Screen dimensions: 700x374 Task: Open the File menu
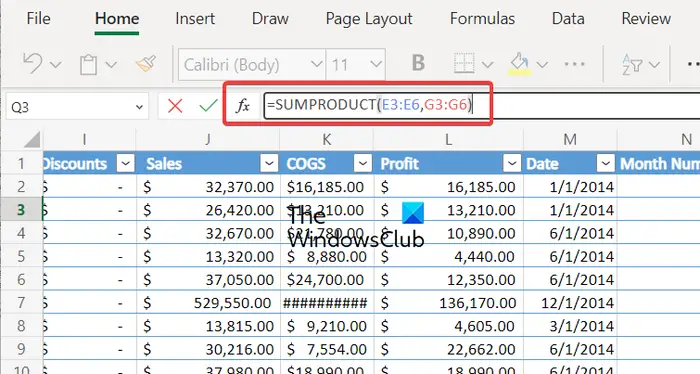coord(38,19)
